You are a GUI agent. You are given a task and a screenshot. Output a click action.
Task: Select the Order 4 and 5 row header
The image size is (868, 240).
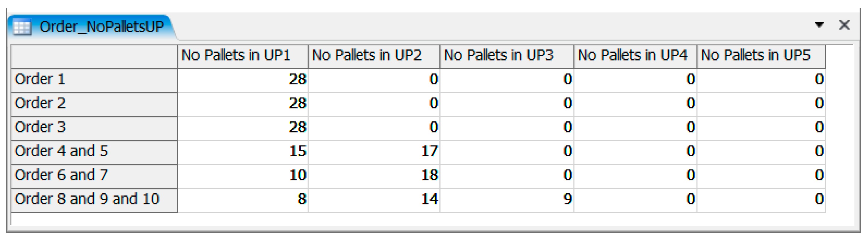tap(94, 152)
